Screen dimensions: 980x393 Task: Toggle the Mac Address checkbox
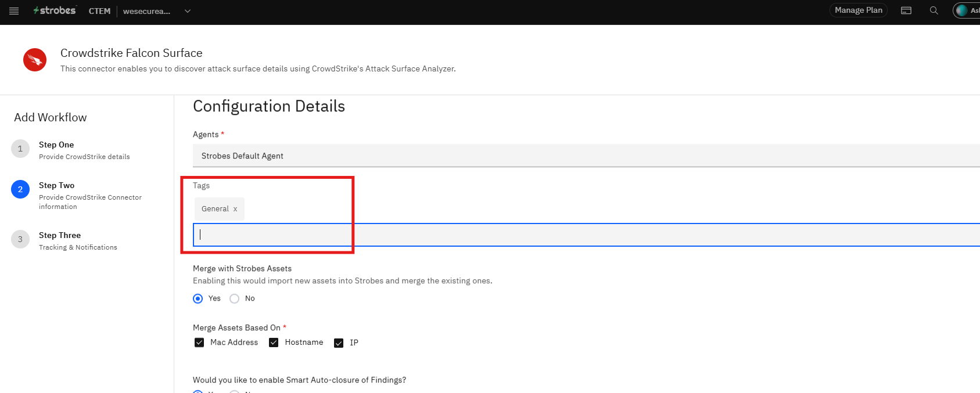[199, 342]
